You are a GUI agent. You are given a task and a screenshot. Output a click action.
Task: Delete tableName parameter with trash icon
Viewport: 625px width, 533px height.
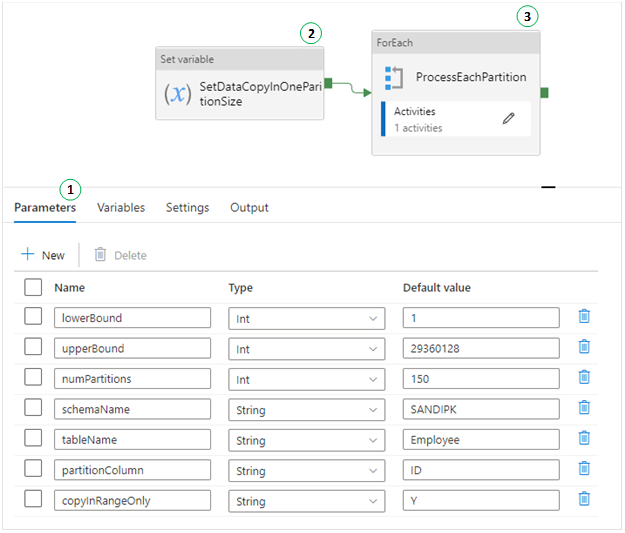point(585,439)
